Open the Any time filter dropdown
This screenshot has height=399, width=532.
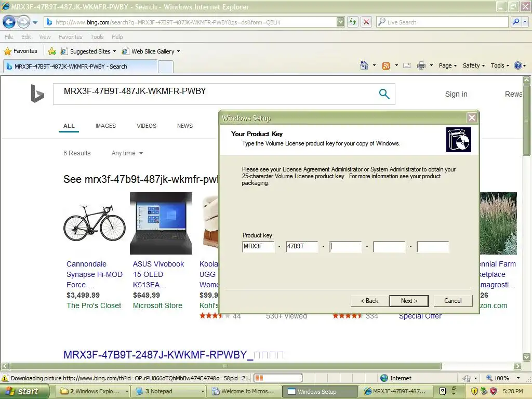click(x=127, y=153)
